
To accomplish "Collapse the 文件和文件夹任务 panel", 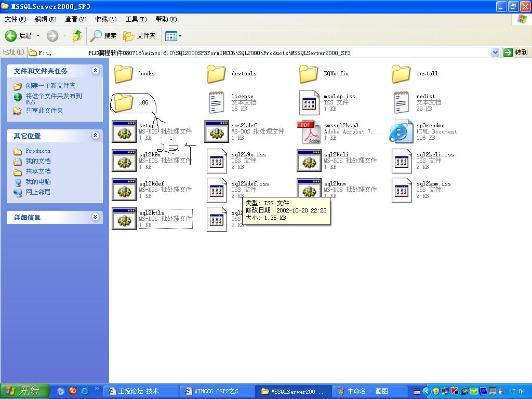I will tap(96, 71).
